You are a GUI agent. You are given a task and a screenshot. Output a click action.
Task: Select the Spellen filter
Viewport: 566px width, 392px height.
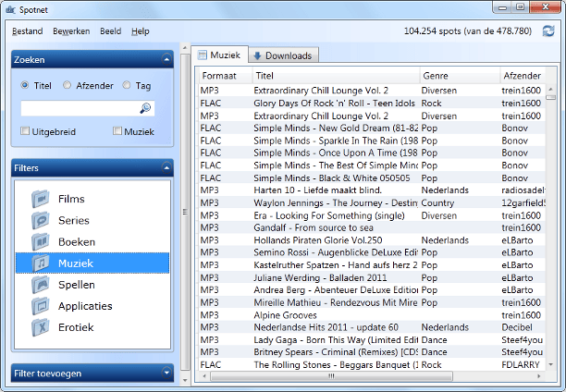coord(92,285)
